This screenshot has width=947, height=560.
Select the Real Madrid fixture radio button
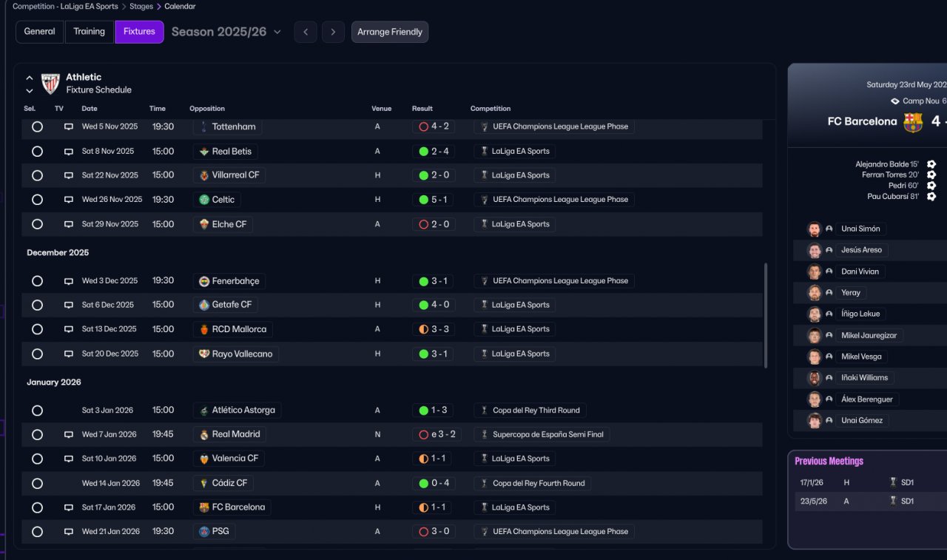[x=37, y=434]
